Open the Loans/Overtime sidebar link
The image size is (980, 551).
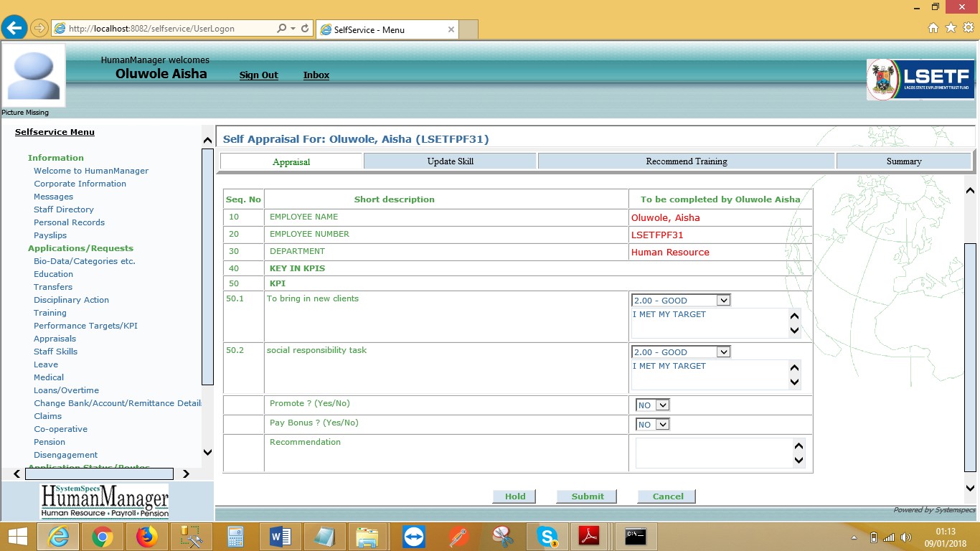point(67,390)
